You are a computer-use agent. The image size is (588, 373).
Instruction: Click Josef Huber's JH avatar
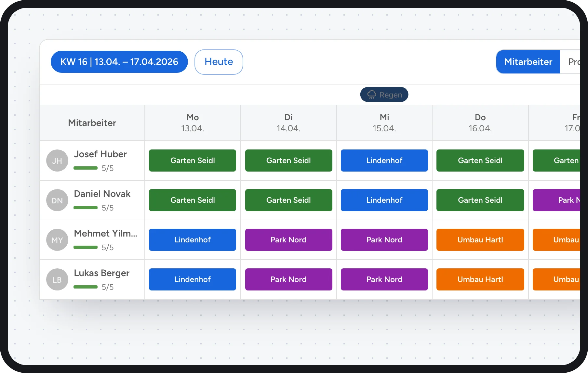point(57,161)
